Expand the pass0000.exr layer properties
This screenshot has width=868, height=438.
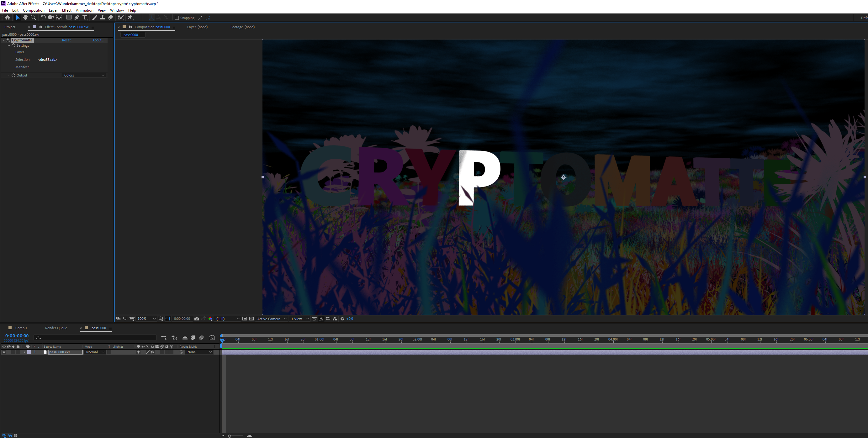[24, 352]
